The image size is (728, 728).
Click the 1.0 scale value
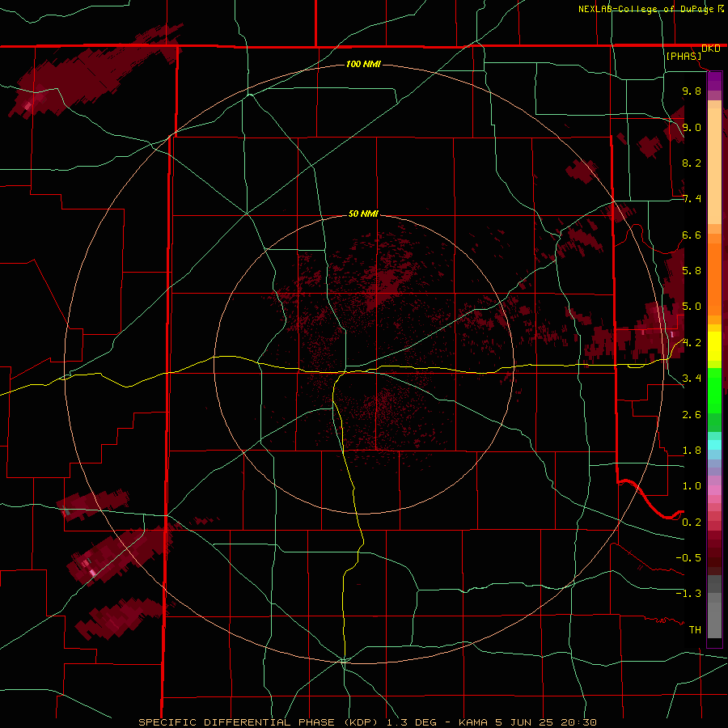click(x=692, y=486)
